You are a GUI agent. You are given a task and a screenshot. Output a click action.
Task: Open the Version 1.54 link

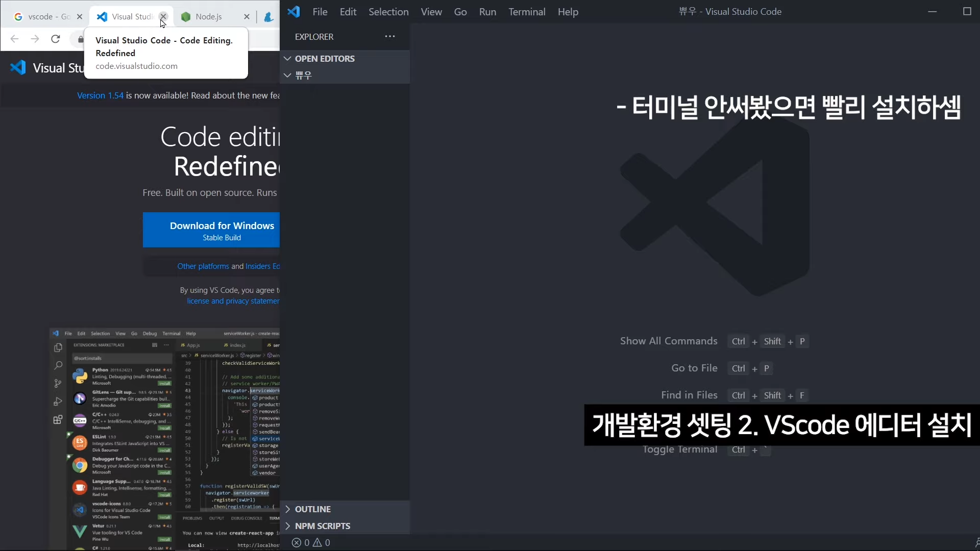(x=100, y=95)
